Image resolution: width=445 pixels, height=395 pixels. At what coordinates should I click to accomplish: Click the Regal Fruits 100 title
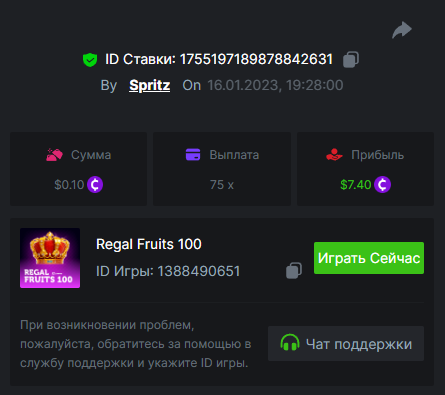click(149, 244)
